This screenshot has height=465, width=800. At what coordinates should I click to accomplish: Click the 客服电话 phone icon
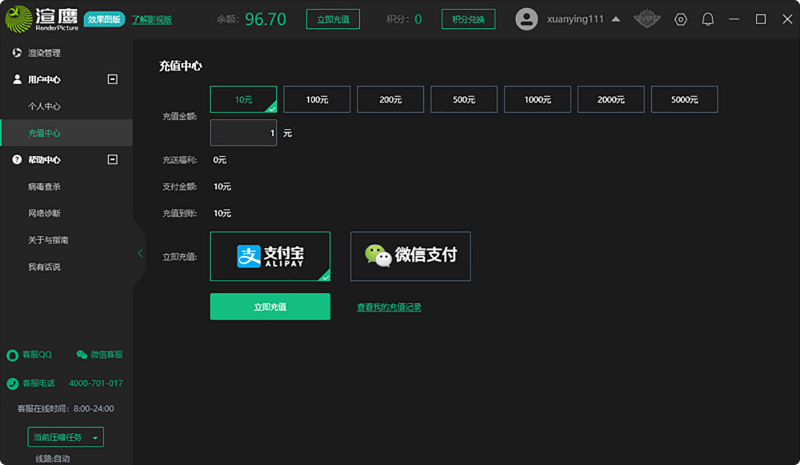click(12, 383)
